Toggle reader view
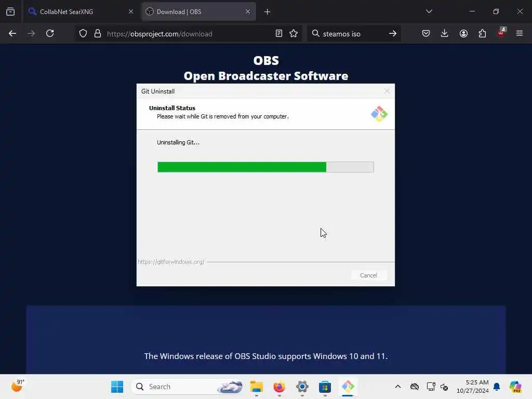This screenshot has width=532, height=399. click(279, 33)
